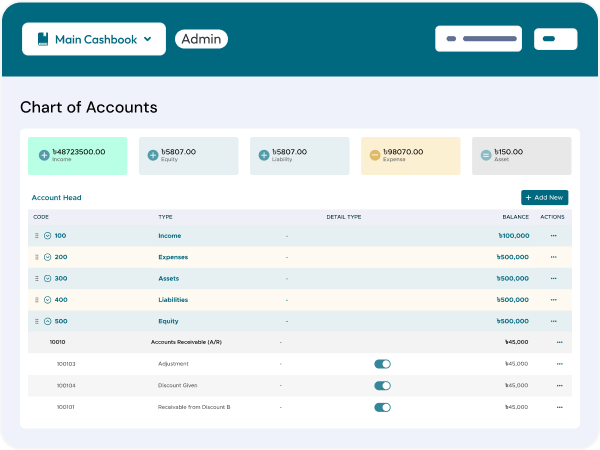This screenshot has height=450, width=600.
Task: Open the Main Cashbook dropdown
Action: (93, 39)
